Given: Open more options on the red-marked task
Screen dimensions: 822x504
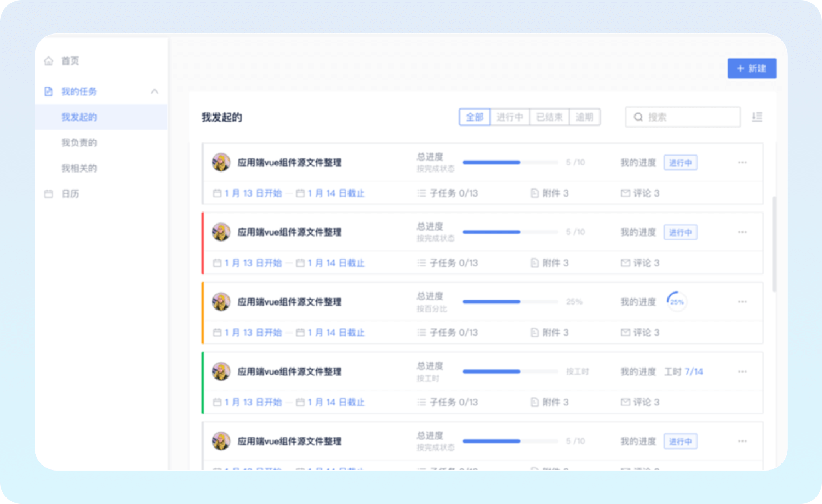Looking at the screenshot, I should [x=742, y=232].
